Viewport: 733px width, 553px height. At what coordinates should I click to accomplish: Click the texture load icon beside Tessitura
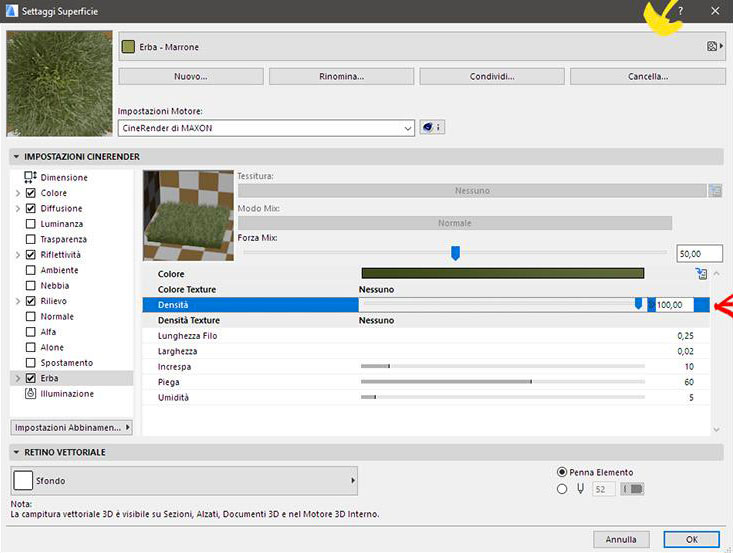(x=714, y=190)
